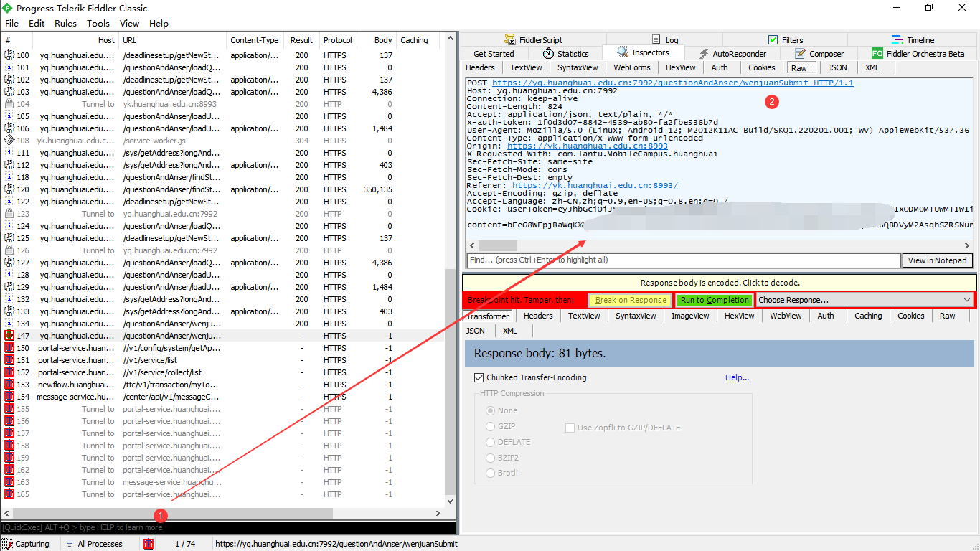Click the request SyntaxView tab

[x=578, y=67]
